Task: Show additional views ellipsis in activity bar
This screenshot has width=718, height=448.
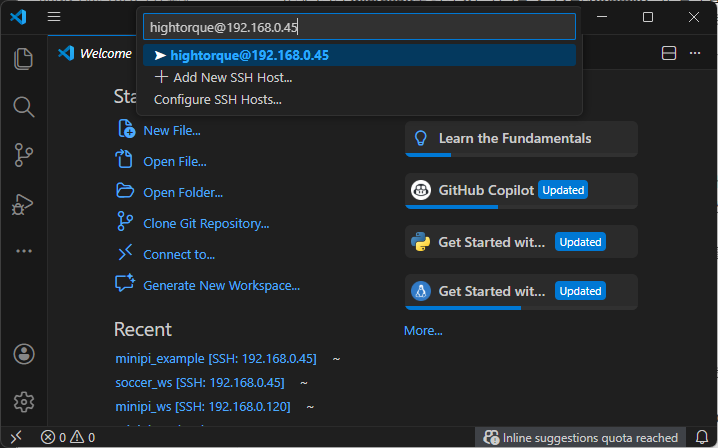Action: point(24,251)
